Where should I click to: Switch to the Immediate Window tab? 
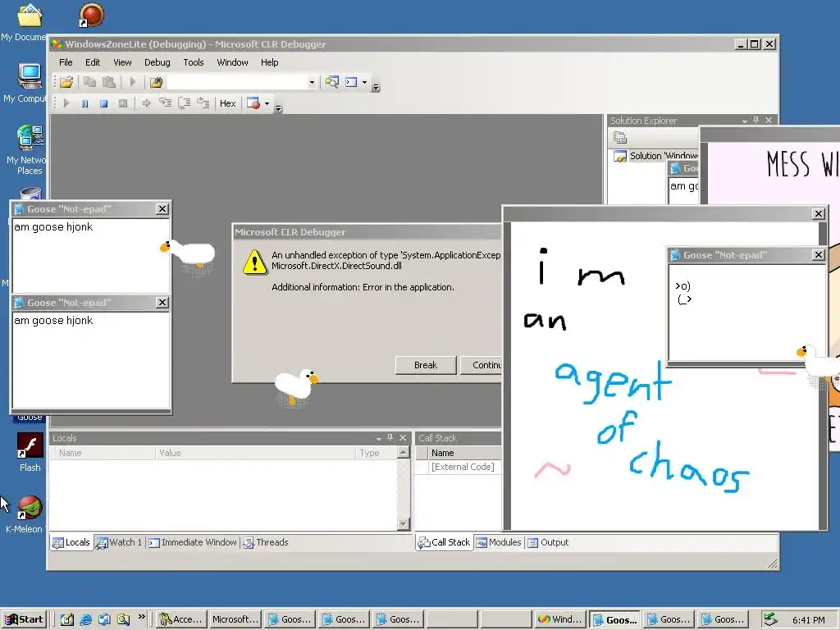point(193,542)
